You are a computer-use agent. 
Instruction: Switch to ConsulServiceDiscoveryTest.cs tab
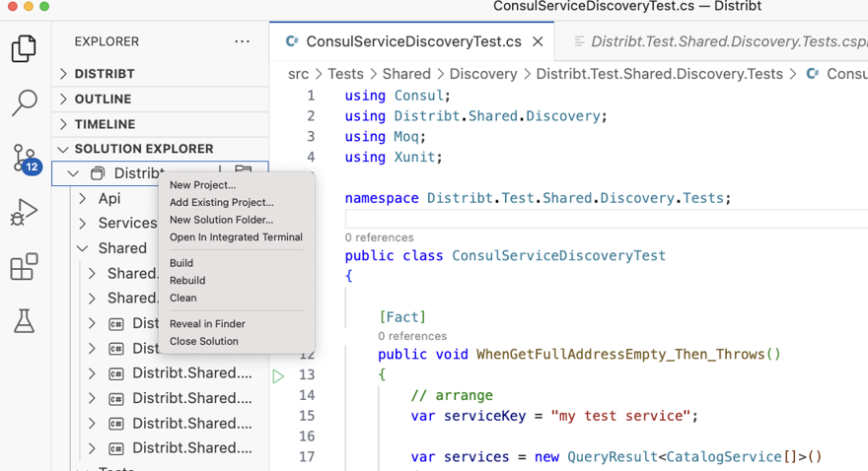(411, 41)
